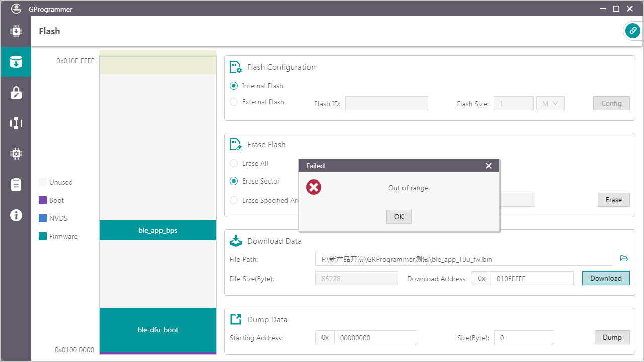Image resolution: width=644 pixels, height=362 pixels.
Task: Select the Internal Flash radio button
Action: 234,86
